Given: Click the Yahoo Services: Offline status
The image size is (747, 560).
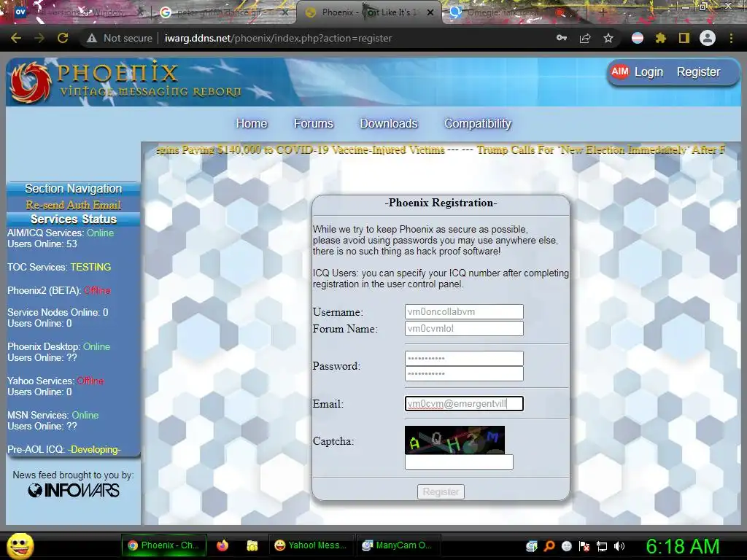Looking at the screenshot, I should [55, 381].
